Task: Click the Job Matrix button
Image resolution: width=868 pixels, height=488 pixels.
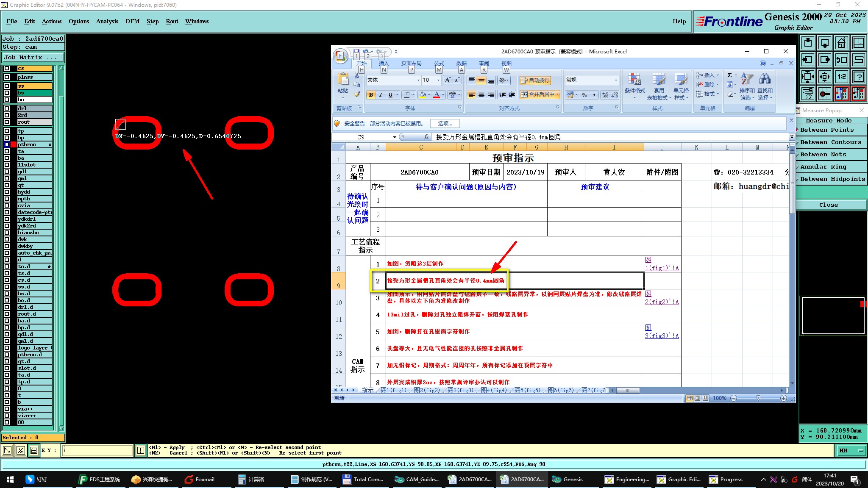Action: click(x=33, y=57)
